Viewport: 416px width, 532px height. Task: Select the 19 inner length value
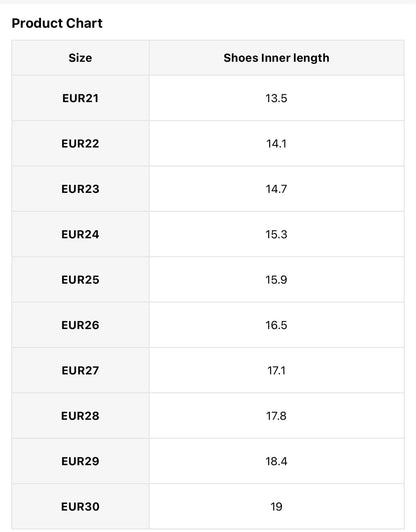pos(277,507)
